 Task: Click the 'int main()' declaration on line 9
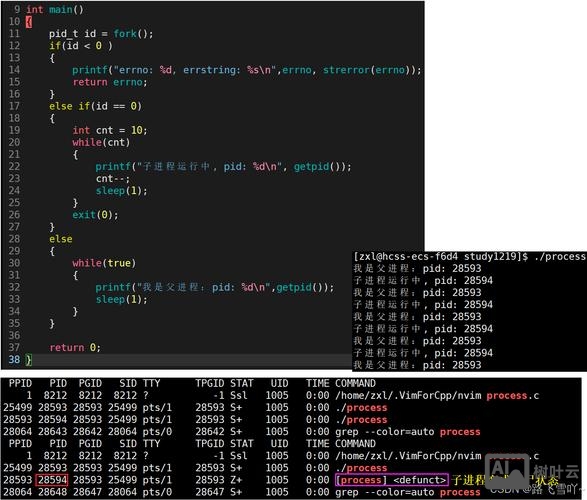(x=55, y=9)
